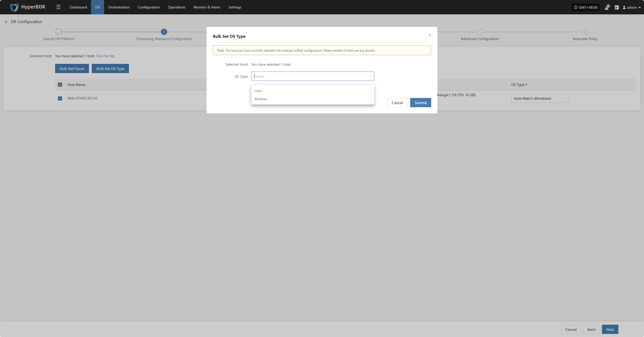644x337 pixels.
Task: Click step 2 Computing Resource Configuration circle
Action: coord(164,32)
